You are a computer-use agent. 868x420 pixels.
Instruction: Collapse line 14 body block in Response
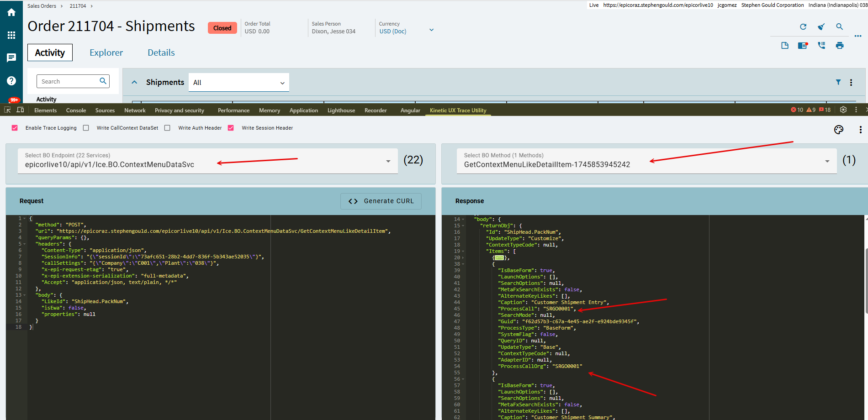click(x=463, y=220)
